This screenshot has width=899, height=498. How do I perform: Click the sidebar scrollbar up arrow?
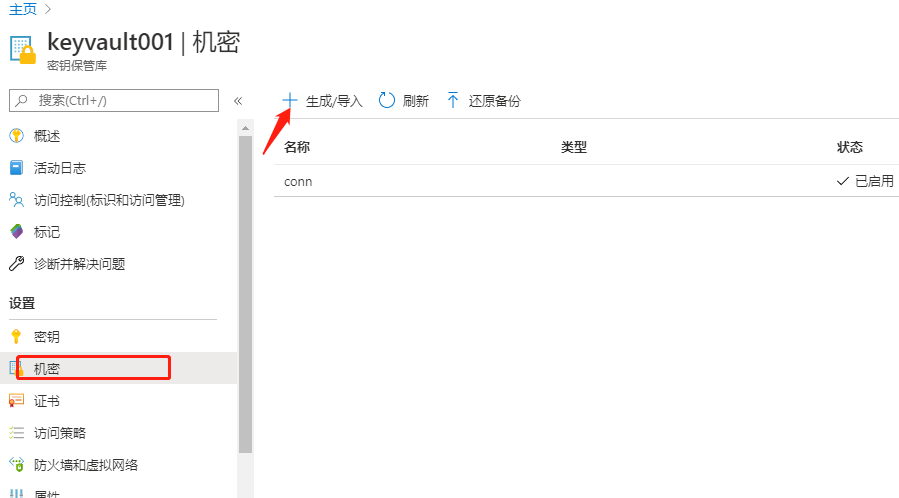245,128
